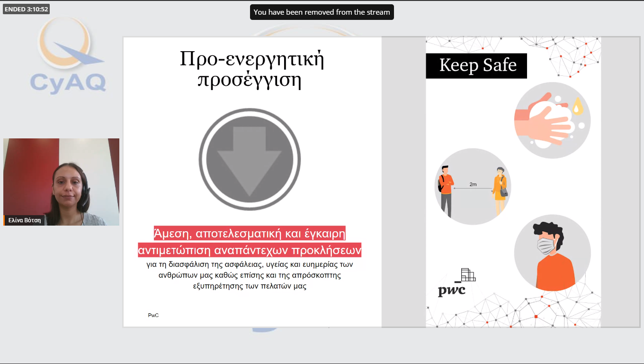Click the 2m distance label
Screen dimensions: 644x364
click(x=473, y=184)
